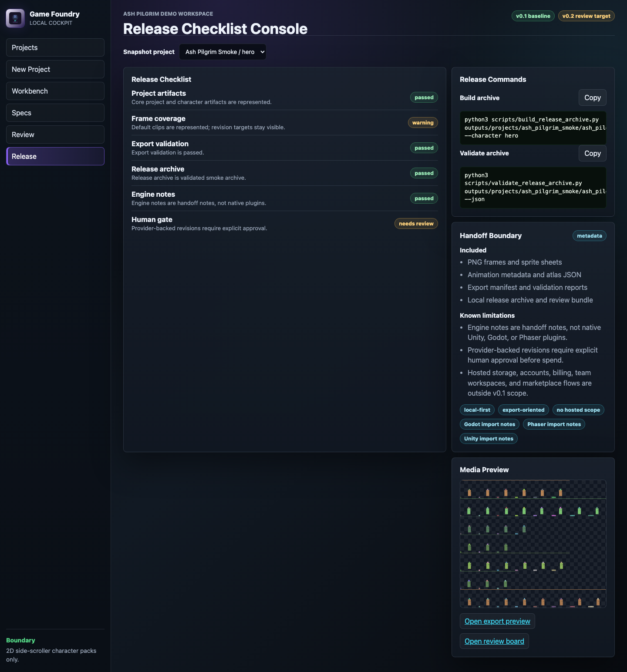Click the sprite sheet media preview
This screenshot has height=672, width=627.
[533, 544]
